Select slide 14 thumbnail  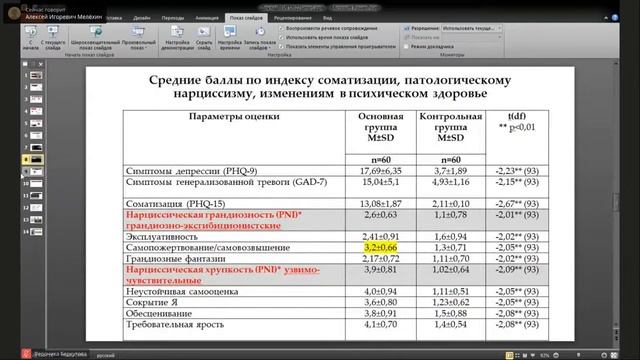pyautogui.click(x=36, y=232)
